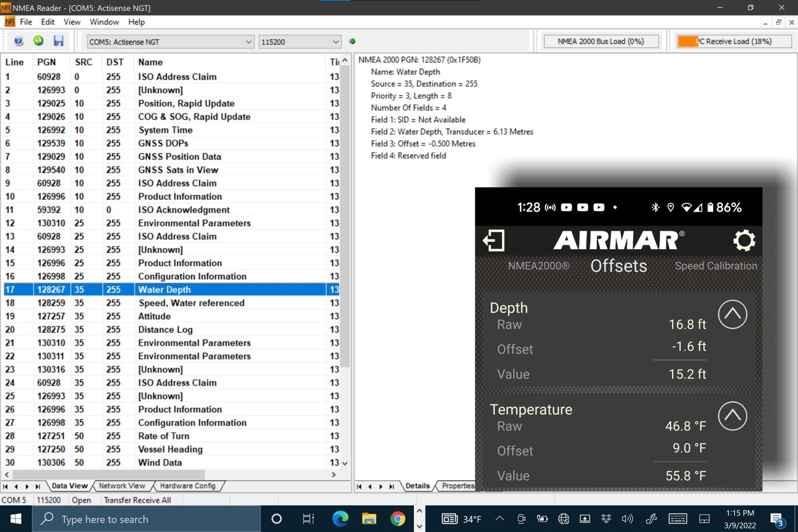Open the Airmar settings gear icon

(x=744, y=241)
